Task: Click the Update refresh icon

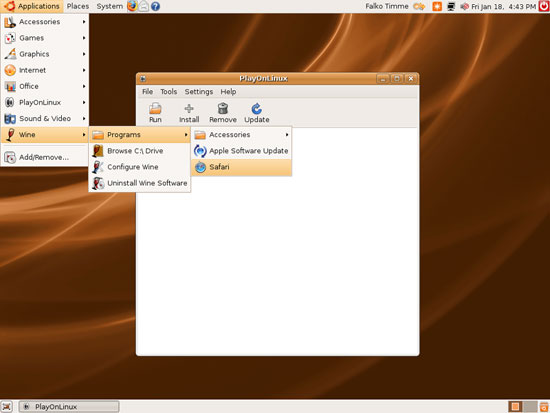Action: [x=257, y=108]
